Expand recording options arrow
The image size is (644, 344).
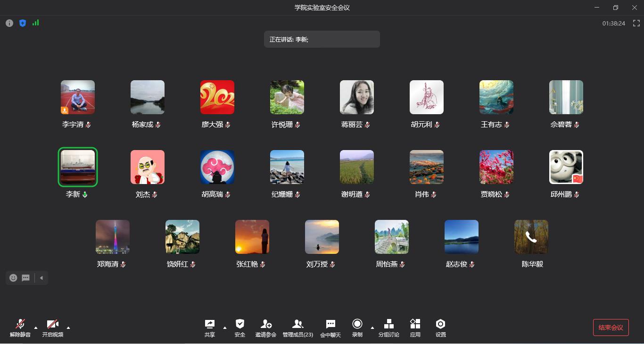372,327
